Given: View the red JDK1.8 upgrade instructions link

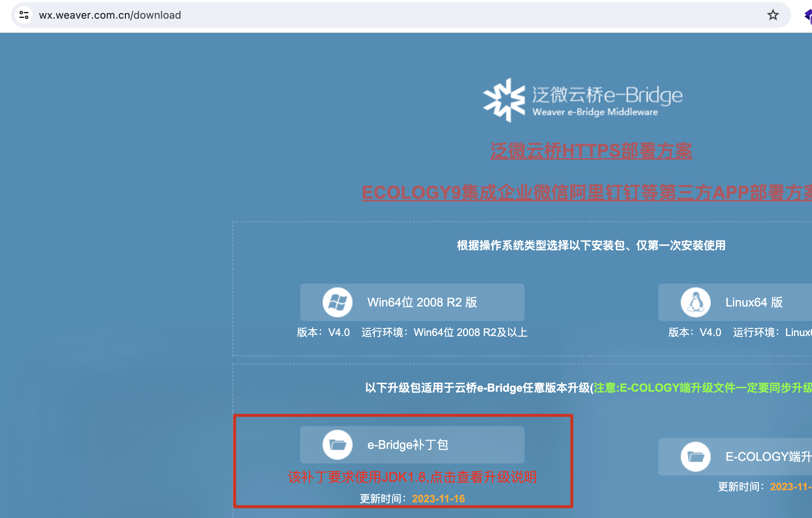Looking at the screenshot, I should pos(412,477).
